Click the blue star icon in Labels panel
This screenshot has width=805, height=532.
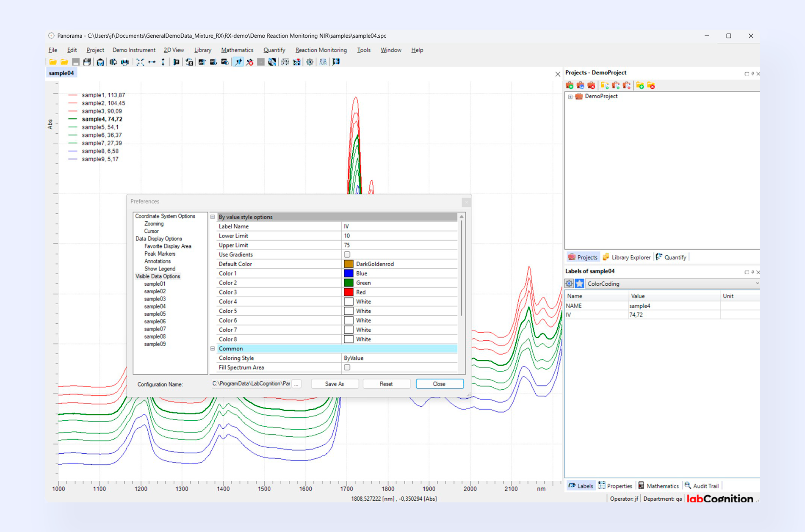click(x=579, y=284)
